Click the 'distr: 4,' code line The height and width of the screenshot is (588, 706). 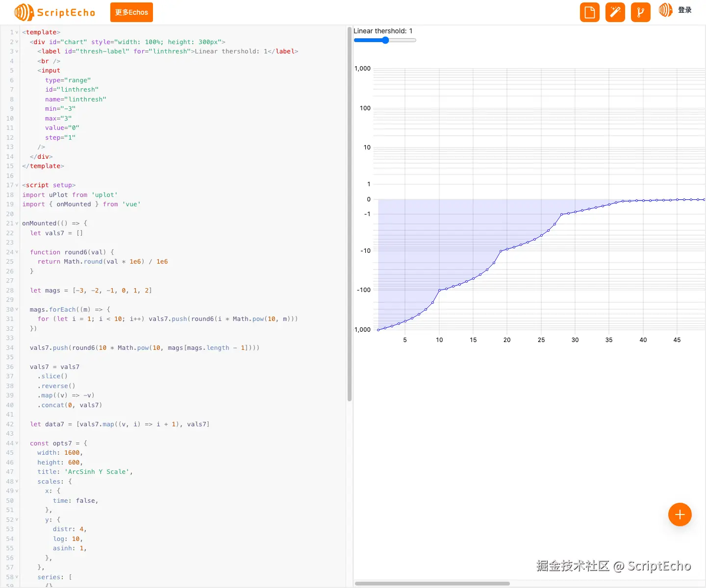click(x=70, y=529)
